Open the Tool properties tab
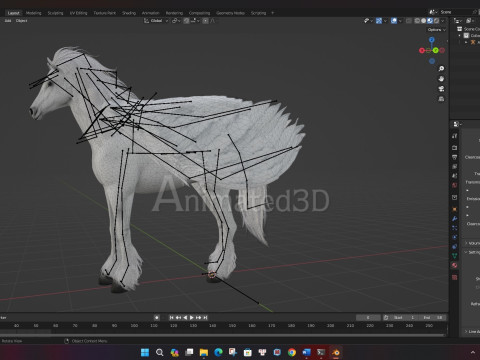480x360 pixels. pyautogui.click(x=455, y=136)
